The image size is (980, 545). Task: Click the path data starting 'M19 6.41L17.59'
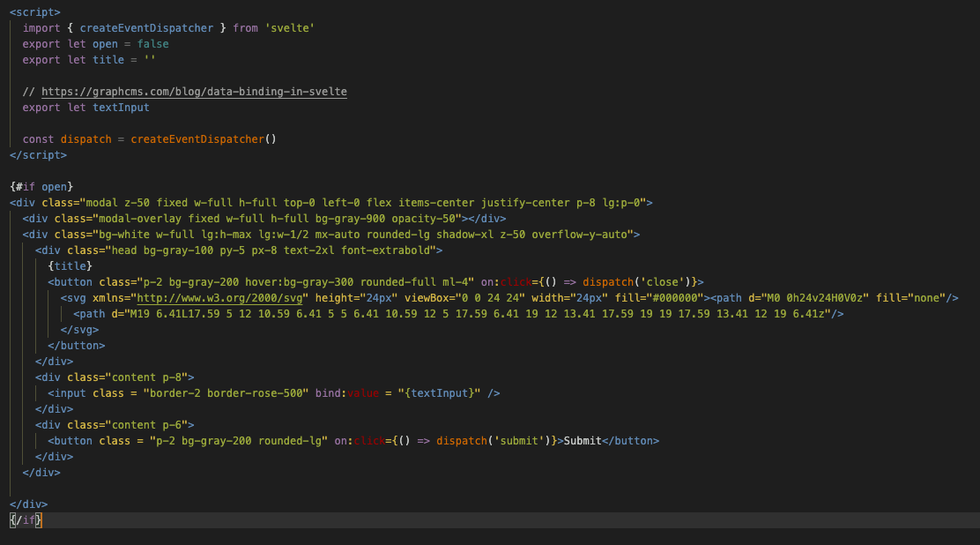[478, 313]
